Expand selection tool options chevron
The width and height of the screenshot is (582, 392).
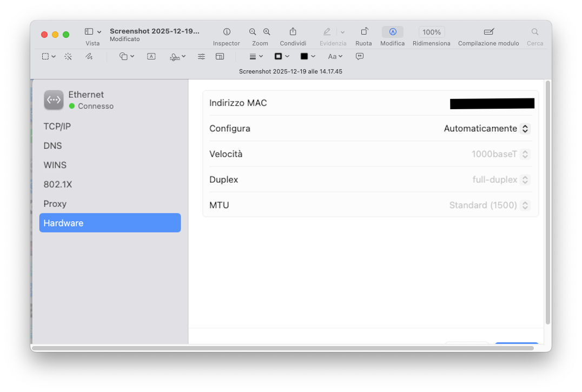coord(54,56)
